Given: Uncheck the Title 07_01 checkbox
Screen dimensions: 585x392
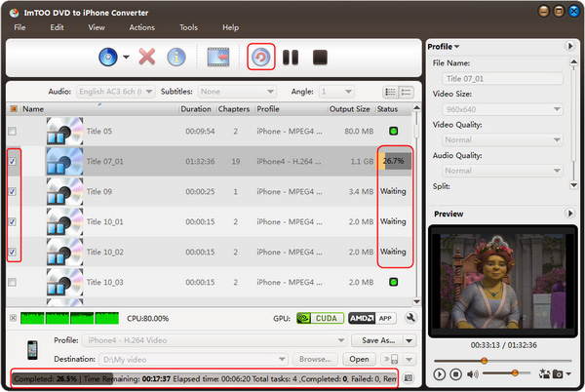Looking at the screenshot, I should [x=13, y=161].
